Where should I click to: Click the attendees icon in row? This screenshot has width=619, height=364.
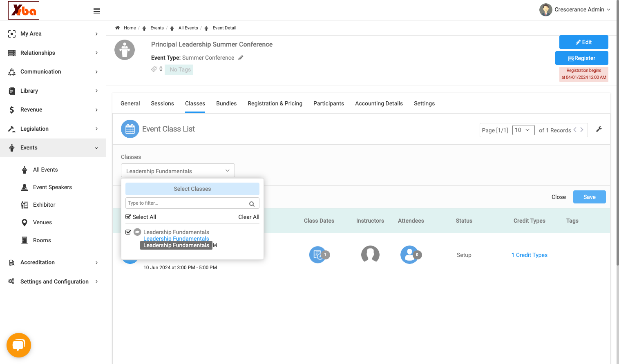pyautogui.click(x=410, y=255)
